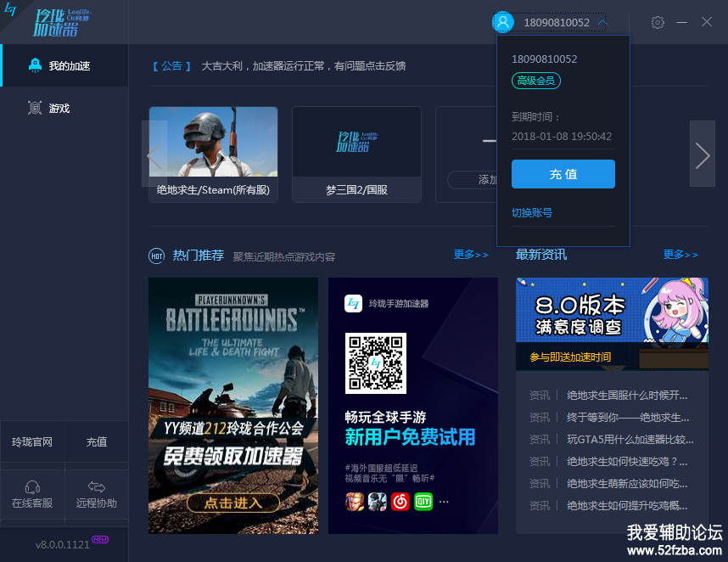The image size is (728, 562).
Task: Open the 绝地求生/Steam game card
Action: click(x=213, y=155)
